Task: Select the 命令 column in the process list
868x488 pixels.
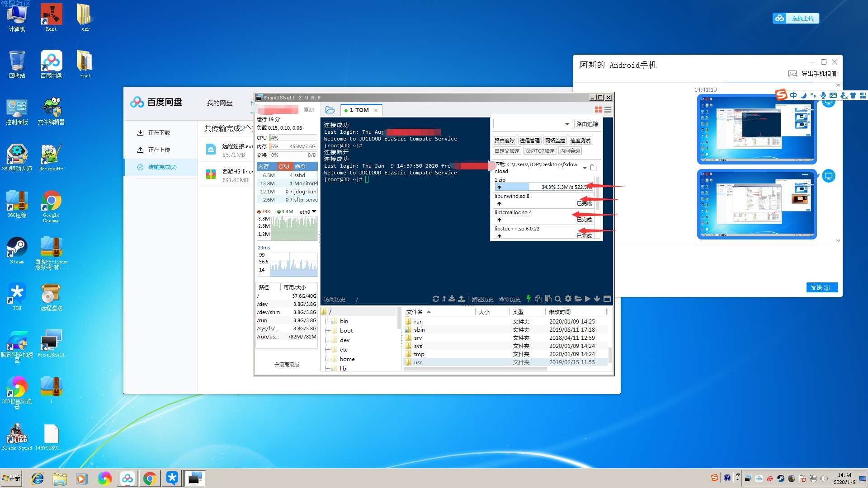Action: (x=305, y=166)
